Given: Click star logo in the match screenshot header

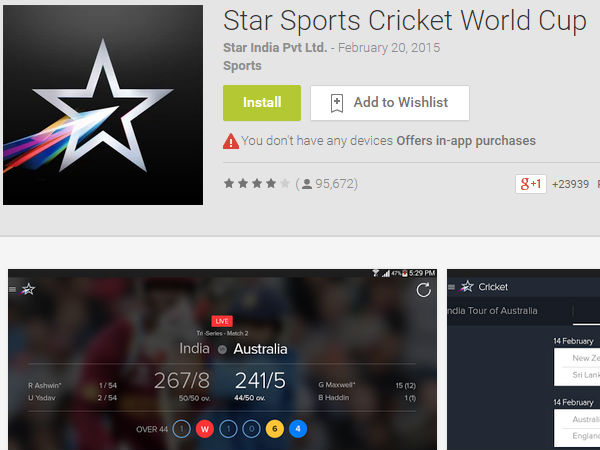Looking at the screenshot, I should coord(28,289).
